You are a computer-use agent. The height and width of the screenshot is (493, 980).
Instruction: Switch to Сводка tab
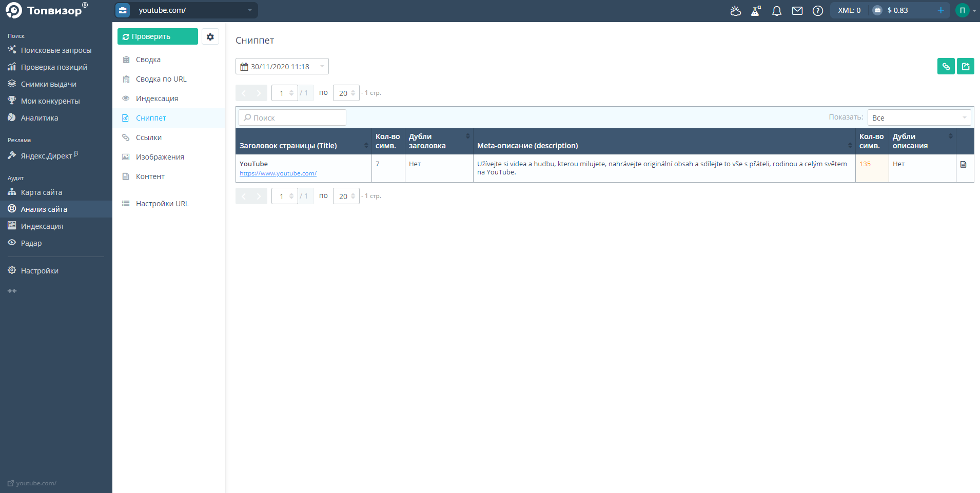(169, 60)
